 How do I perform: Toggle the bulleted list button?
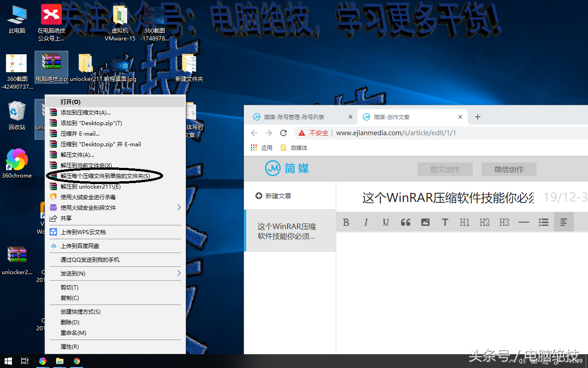point(543,222)
